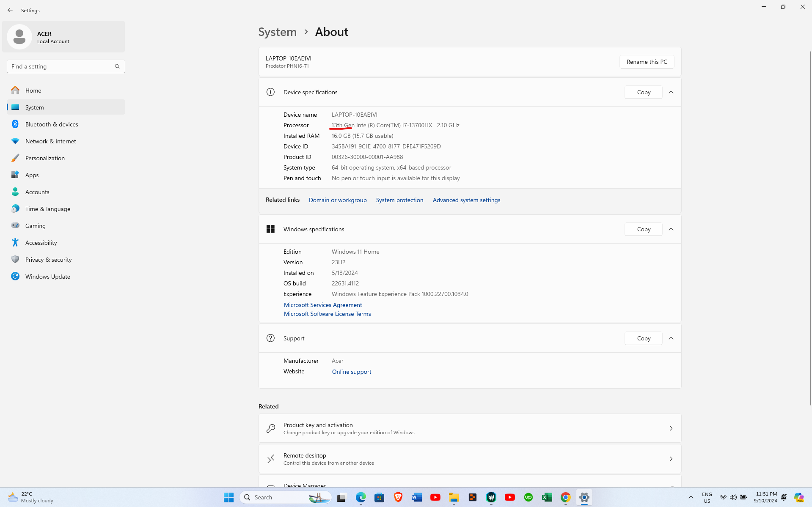Open the weather widget in the taskbar
The width and height of the screenshot is (812, 507).
30,497
